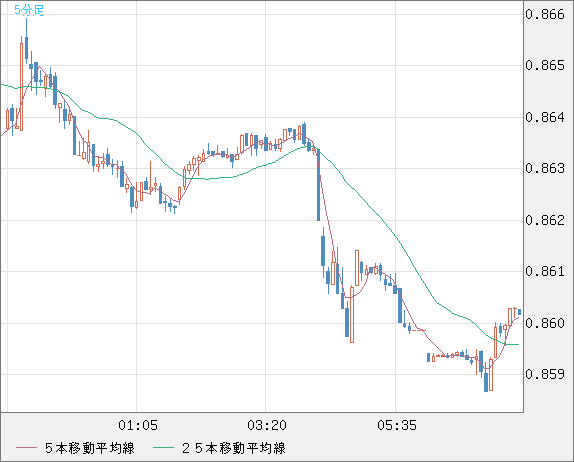Click the 0.863 price axis label
Screen dimensions: 574x462
(x=545, y=168)
